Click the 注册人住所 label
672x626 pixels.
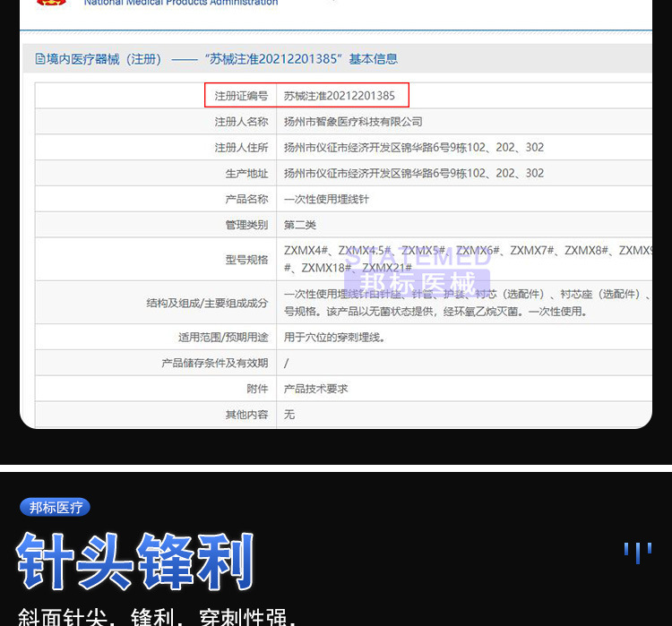click(241, 148)
